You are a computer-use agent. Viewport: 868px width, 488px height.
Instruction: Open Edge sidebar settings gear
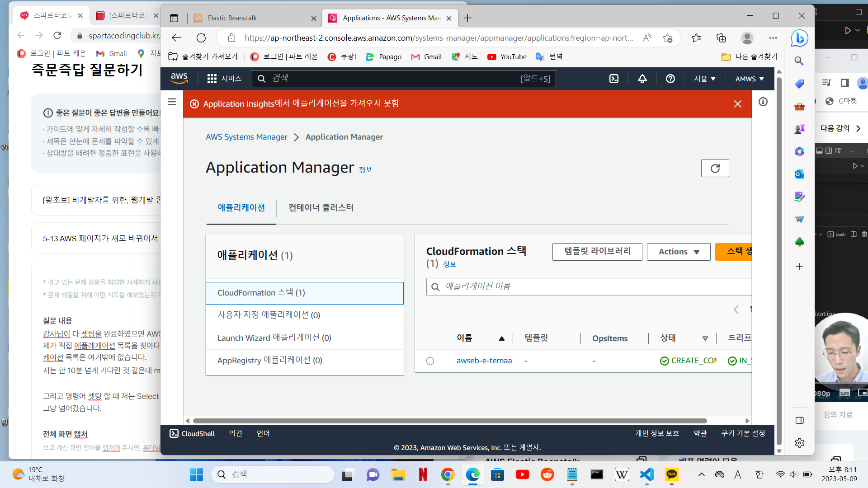[799, 443]
